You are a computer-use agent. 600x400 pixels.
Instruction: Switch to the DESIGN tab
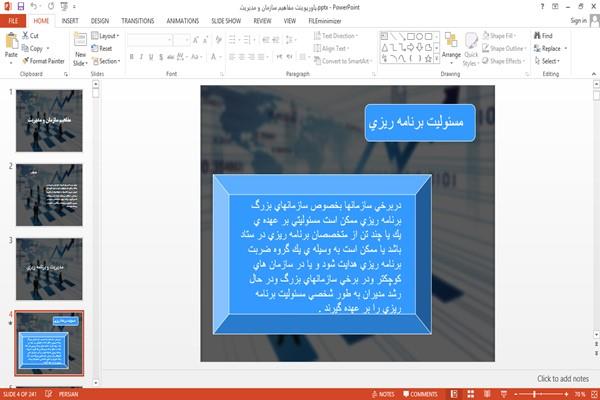click(100, 21)
